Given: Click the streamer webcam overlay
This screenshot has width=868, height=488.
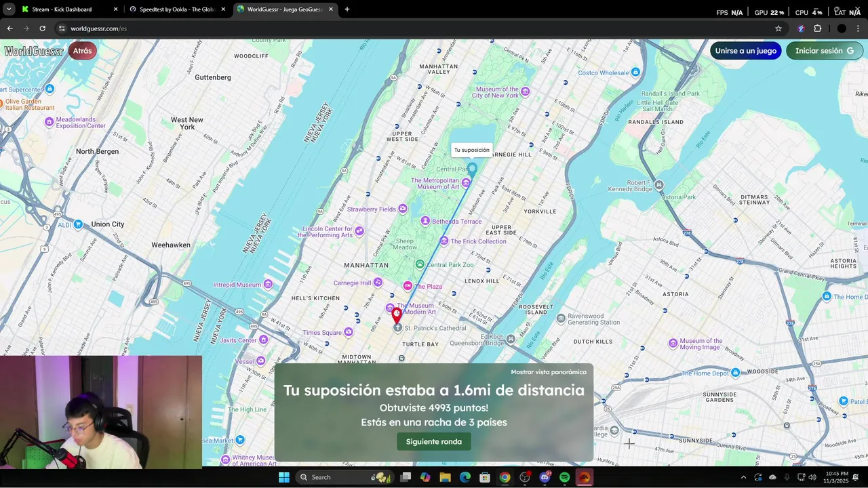Looking at the screenshot, I should [101, 412].
